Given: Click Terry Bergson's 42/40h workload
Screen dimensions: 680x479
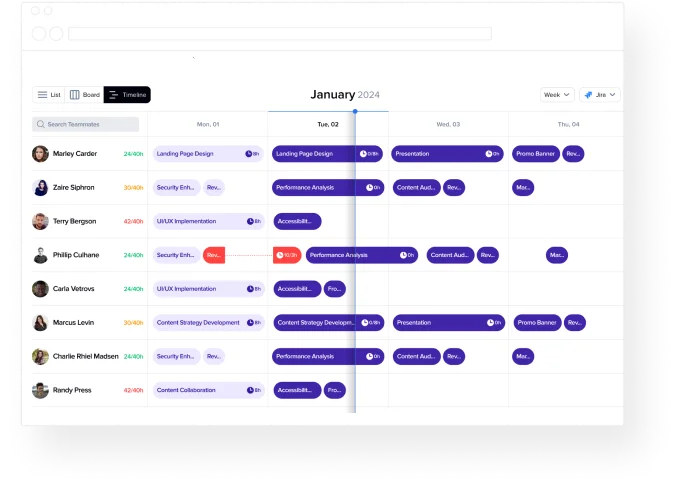Looking at the screenshot, I should click(x=134, y=222).
